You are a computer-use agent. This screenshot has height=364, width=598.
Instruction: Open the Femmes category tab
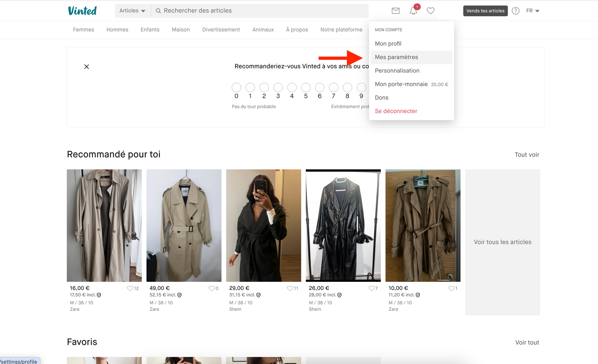coord(83,30)
